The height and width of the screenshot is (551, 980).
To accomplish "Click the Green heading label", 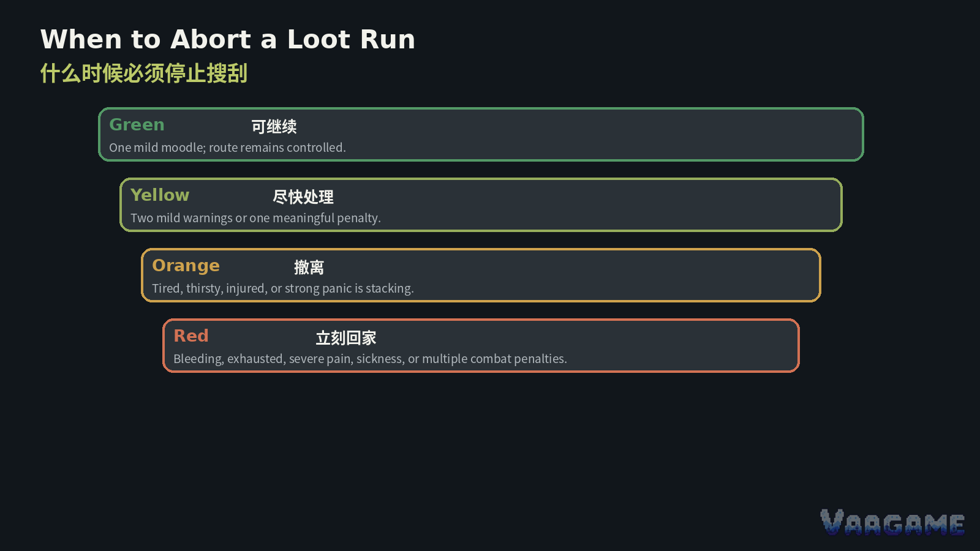I will point(137,125).
